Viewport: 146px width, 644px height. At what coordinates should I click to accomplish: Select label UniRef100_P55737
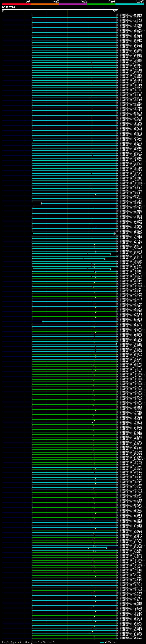[x=131, y=72]
